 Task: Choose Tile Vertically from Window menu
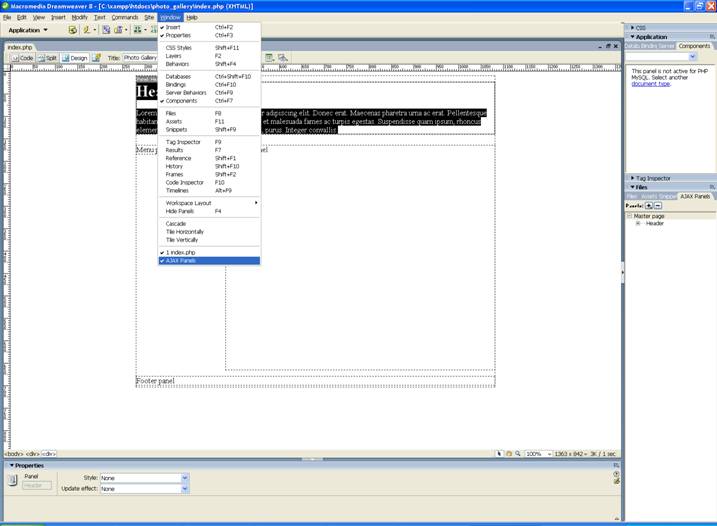[209, 240]
